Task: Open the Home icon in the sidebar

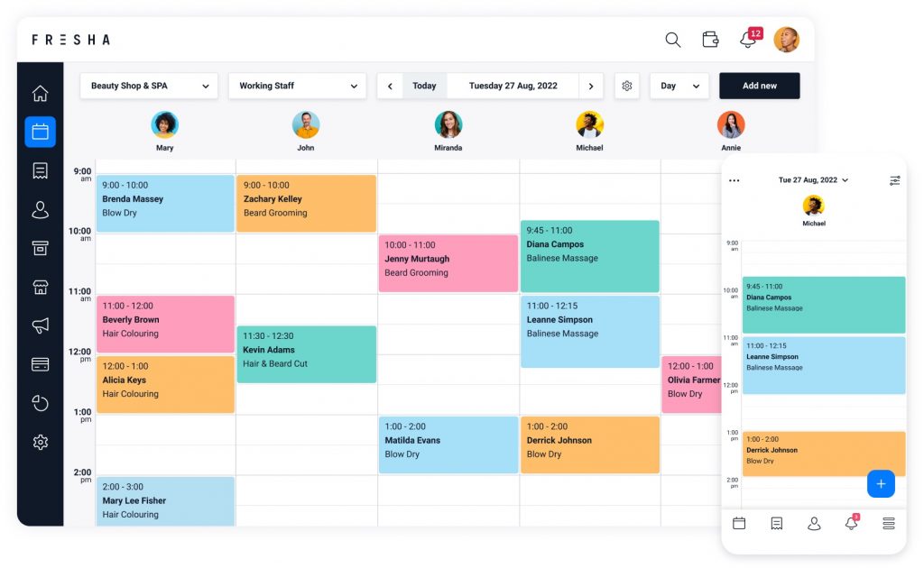Action: tap(40, 94)
